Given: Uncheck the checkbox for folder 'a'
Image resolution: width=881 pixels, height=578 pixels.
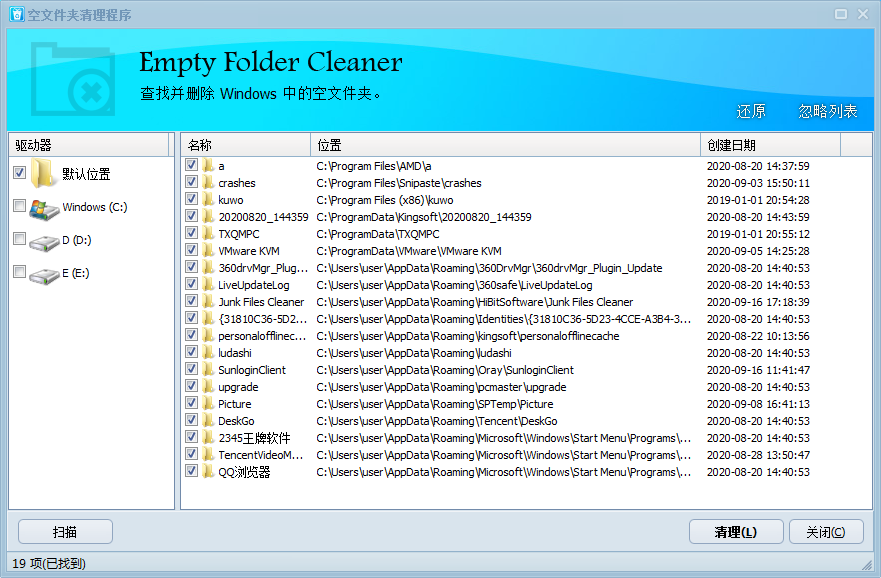Looking at the screenshot, I should coord(191,165).
